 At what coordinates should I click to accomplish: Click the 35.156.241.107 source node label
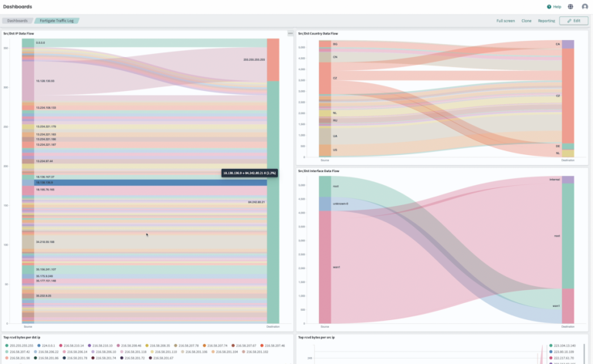coord(46,269)
